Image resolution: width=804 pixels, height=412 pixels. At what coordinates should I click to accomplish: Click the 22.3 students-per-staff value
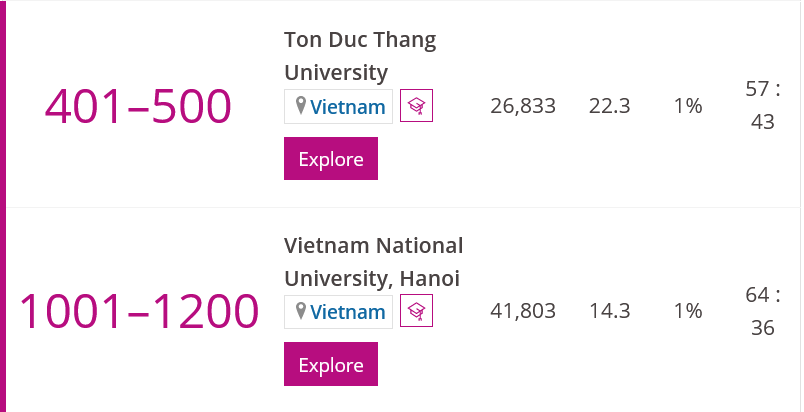coord(609,106)
